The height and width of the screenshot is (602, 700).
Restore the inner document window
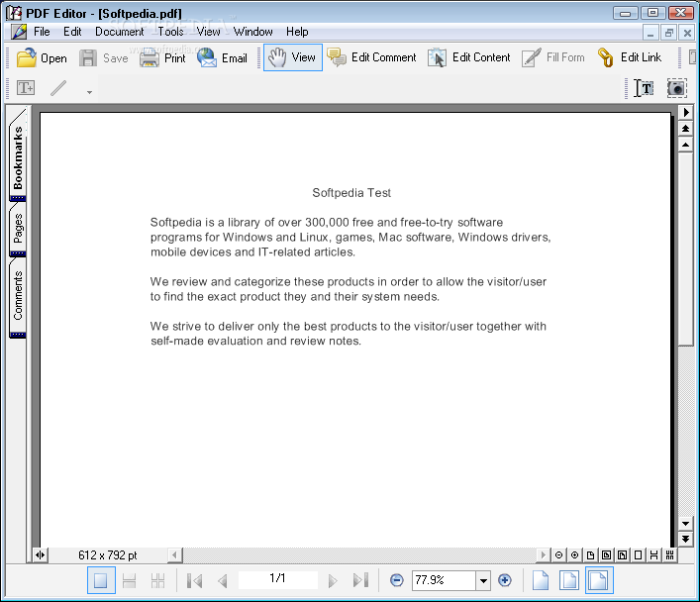tap(668, 33)
